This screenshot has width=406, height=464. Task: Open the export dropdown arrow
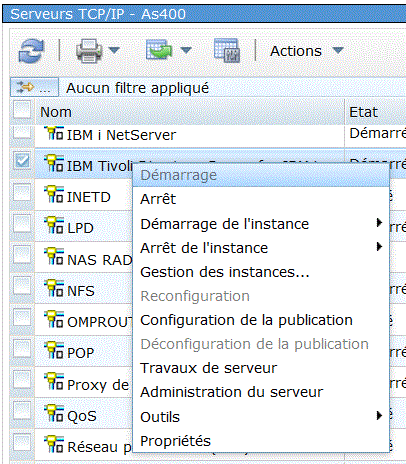(186, 50)
